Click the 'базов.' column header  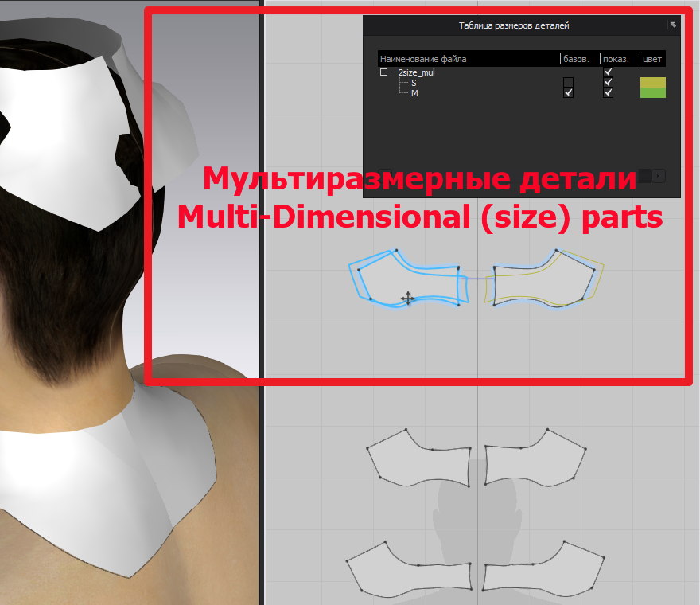click(x=576, y=59)
